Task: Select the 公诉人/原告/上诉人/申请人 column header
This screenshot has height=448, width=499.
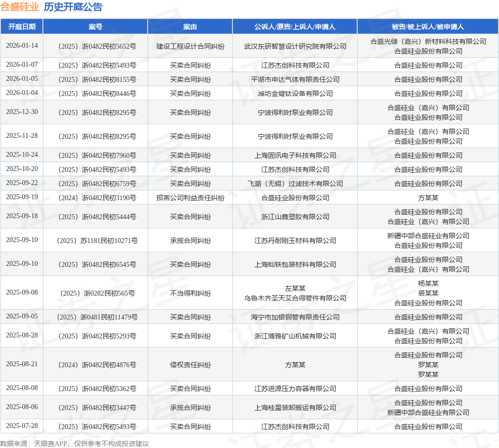Action: [x=295, y=27]
